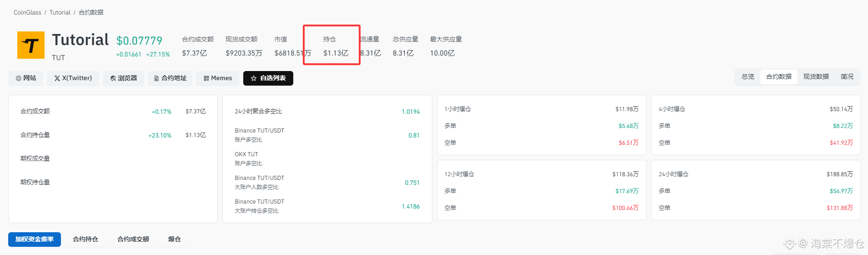Click 4小时爆仓 多单 value $8.22万
The image size is (868, 255).
[843, 126]
